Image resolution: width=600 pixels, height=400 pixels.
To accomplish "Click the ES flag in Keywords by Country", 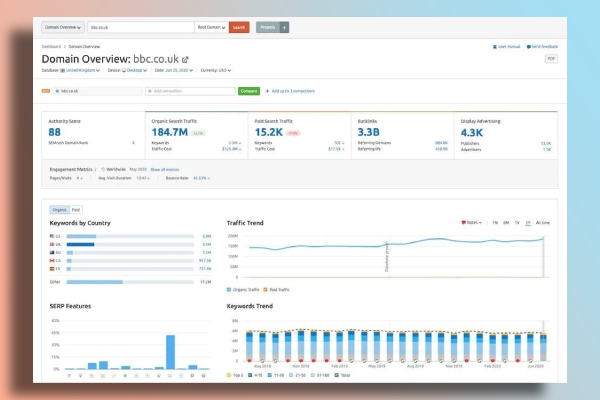I will click(x=52, y=269).
